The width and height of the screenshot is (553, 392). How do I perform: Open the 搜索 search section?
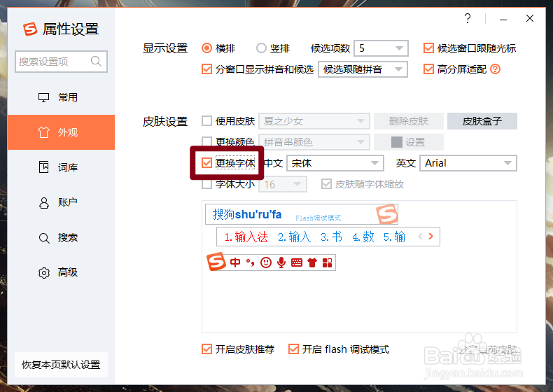click(x=61, y=237)
